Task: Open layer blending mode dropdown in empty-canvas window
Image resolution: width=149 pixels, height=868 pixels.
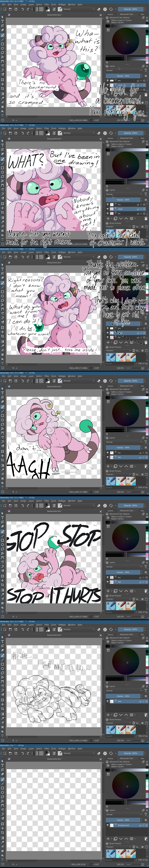Action: tap(124, 815)
